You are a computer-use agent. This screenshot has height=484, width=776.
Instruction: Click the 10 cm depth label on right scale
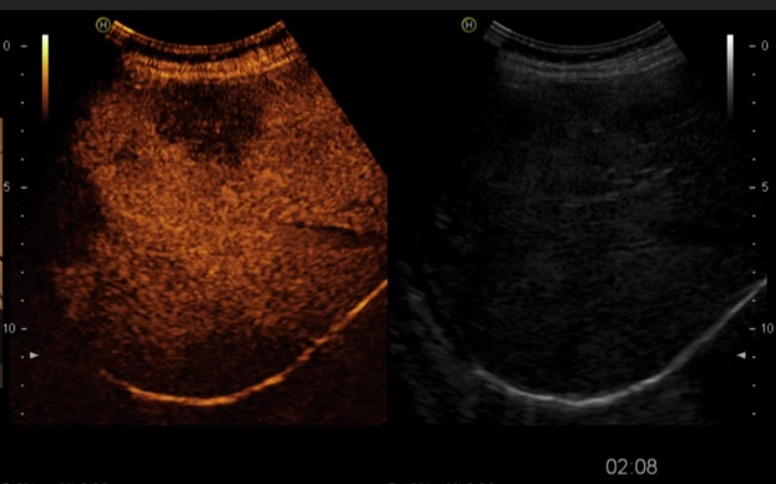point(766,328)
